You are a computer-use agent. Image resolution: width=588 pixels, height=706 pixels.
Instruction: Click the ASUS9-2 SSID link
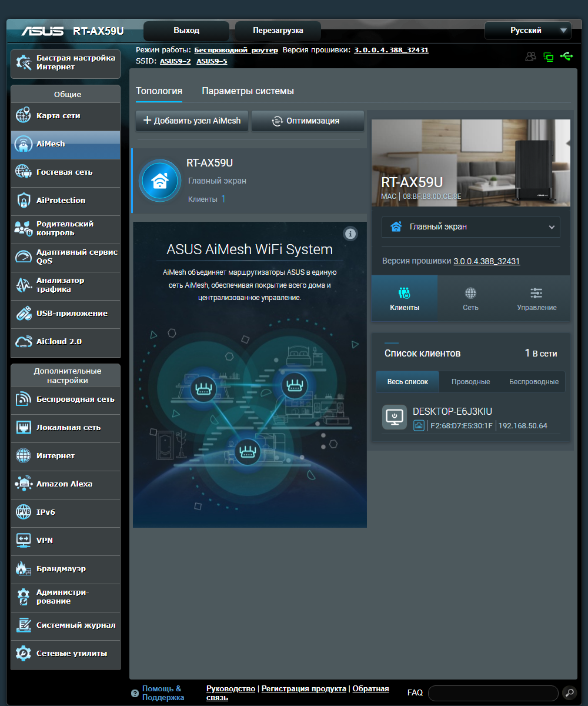click(175, 61)
